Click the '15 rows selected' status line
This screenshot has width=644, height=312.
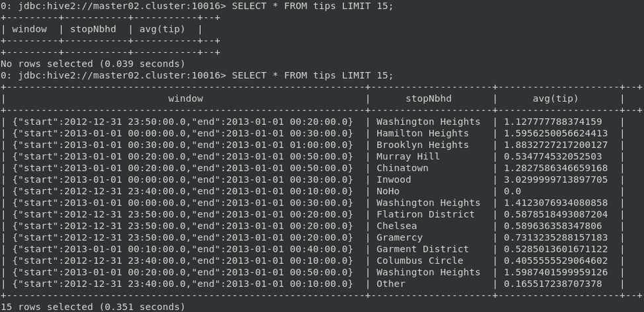pos(93,307)
